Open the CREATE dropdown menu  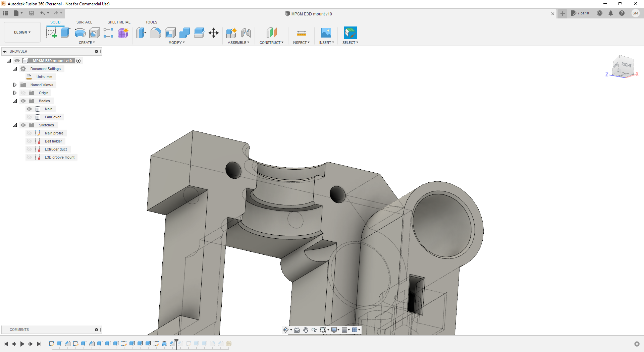(x=87, y=43)
